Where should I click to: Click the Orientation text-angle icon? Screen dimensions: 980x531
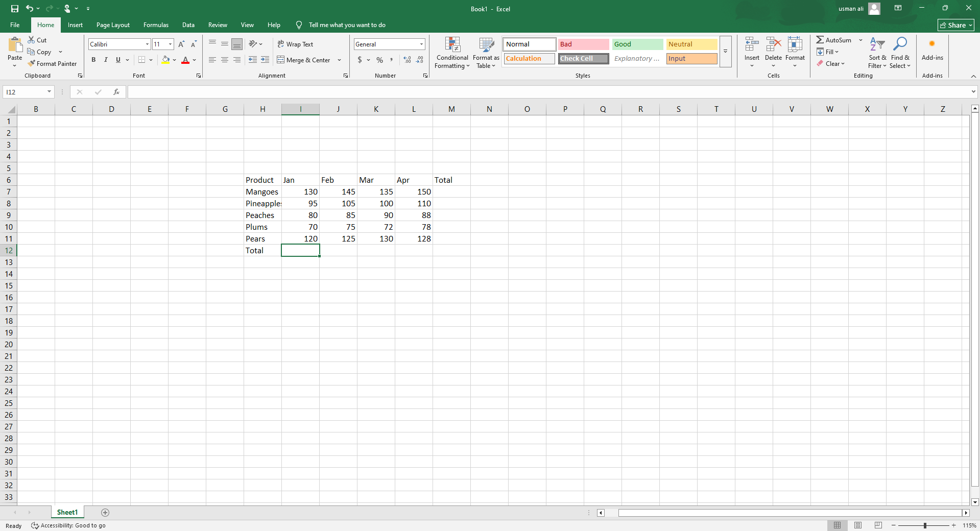pos(253,44)
